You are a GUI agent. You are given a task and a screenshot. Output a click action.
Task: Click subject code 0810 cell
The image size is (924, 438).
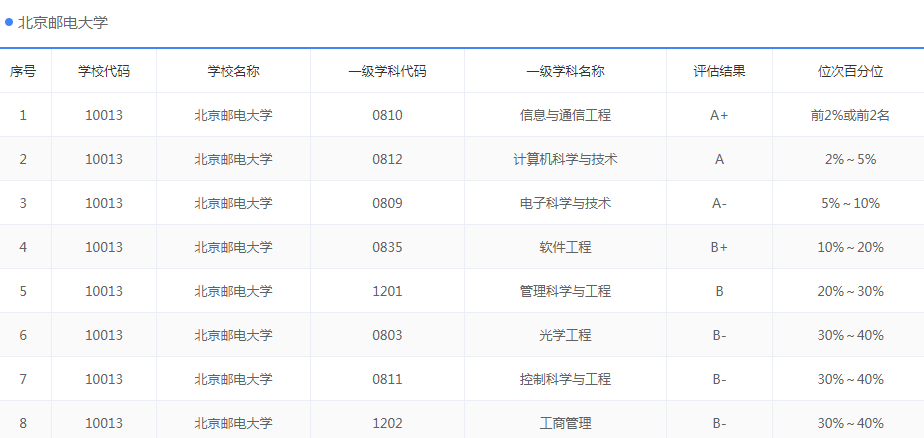point(387,115)
